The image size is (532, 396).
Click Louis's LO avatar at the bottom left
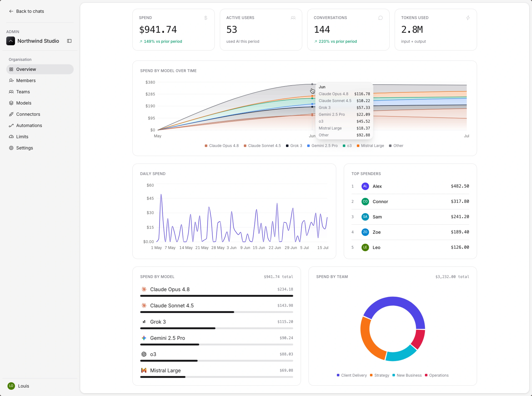tap(11, 386)
